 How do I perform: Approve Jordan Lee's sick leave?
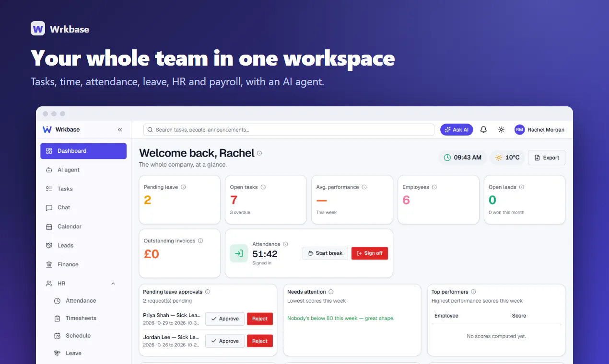225,341
